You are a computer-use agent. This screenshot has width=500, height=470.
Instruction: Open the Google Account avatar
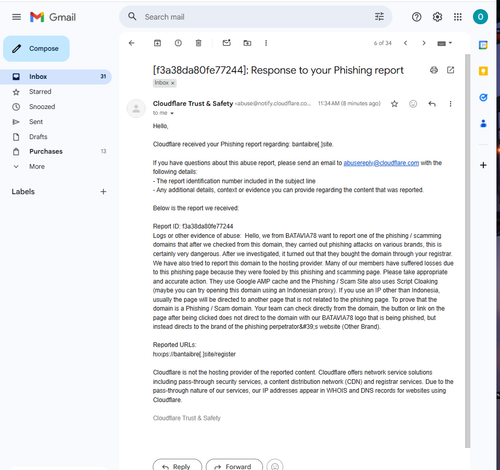click(480, 17)
